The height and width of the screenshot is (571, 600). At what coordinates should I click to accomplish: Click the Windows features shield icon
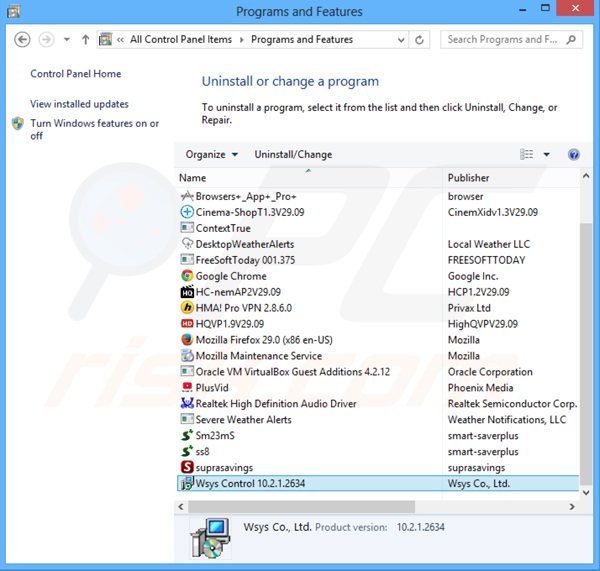pyautogui.click(x=18, y=124)
